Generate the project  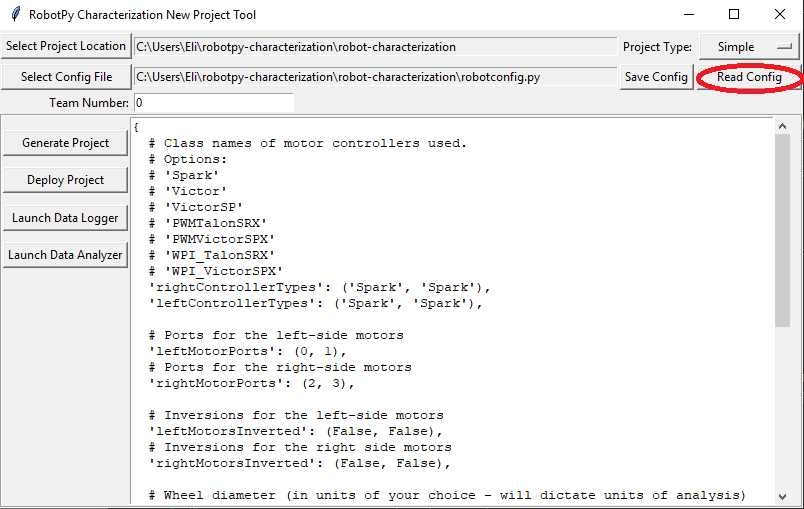point(65,143)
